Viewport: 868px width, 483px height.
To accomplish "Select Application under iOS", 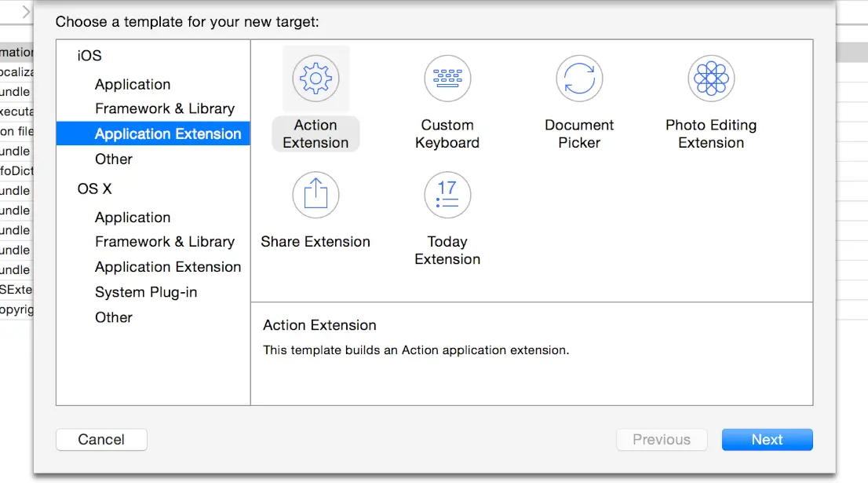I will [x=133, y=84].
